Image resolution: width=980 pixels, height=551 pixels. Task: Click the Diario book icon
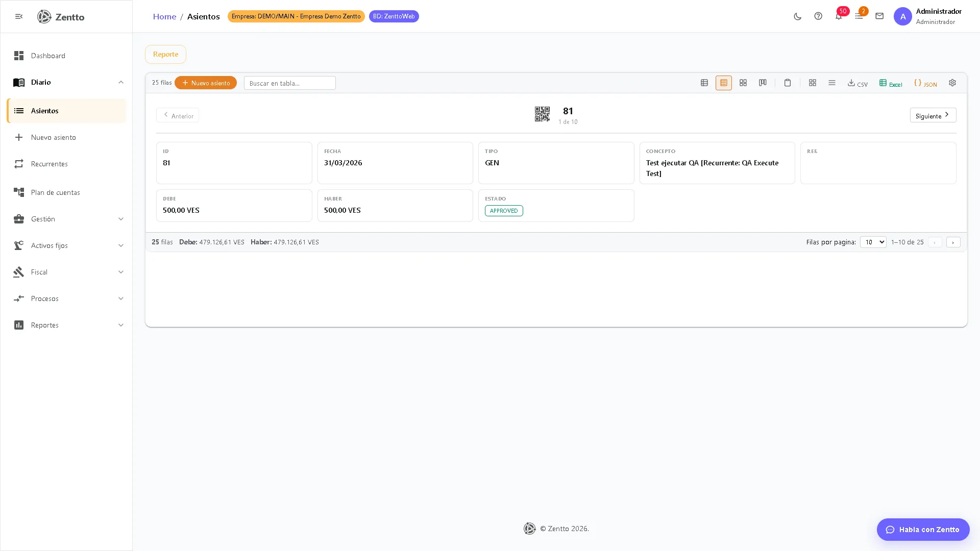click(19, 82)
